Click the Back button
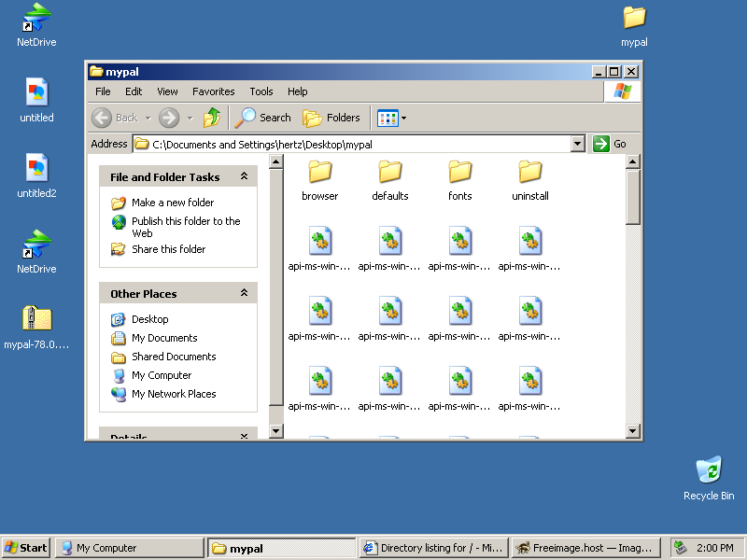Screen dimensions: 747x560 tap(114, 118)
